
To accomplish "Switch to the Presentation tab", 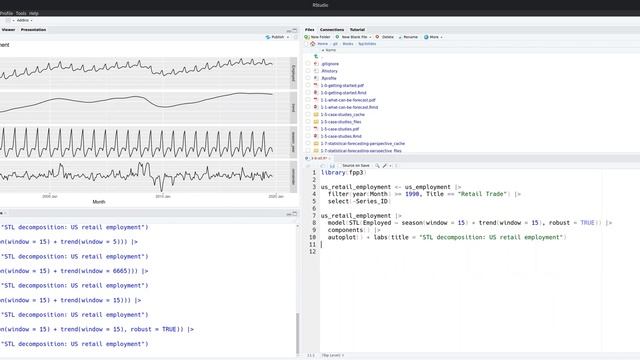I will 33,29.
